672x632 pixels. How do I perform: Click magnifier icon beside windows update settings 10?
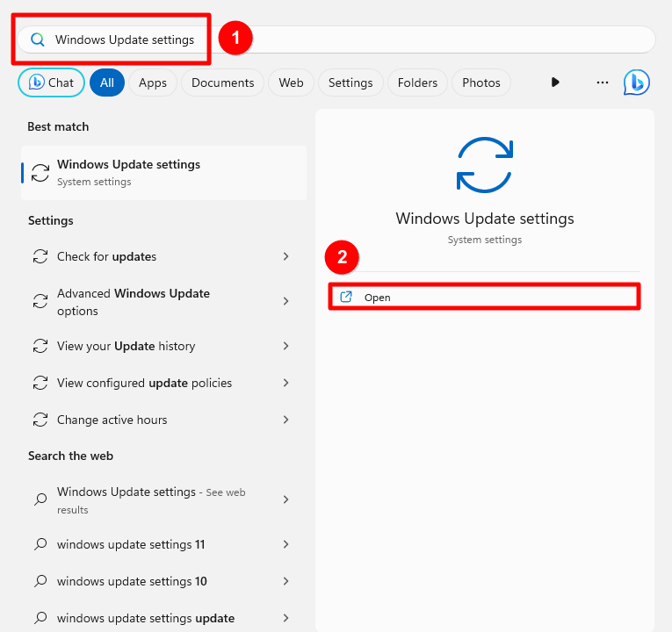tap(40, 581)
